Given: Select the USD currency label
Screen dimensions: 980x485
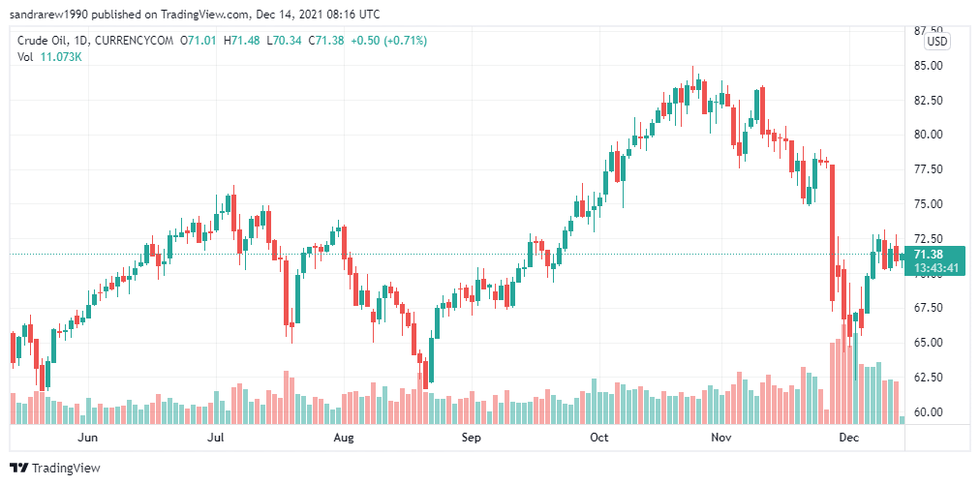Looking at the screenshot, I should click(936, 42).
